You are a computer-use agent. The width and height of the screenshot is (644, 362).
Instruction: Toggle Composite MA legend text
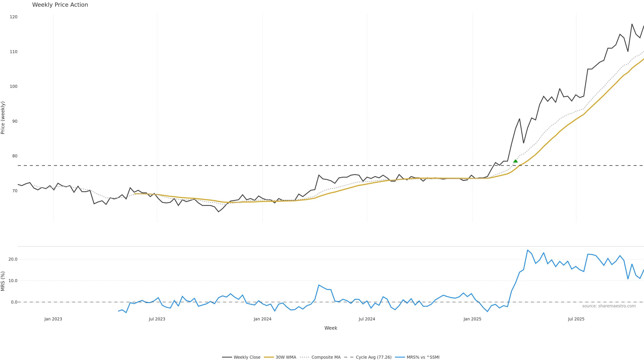(326, 357)
